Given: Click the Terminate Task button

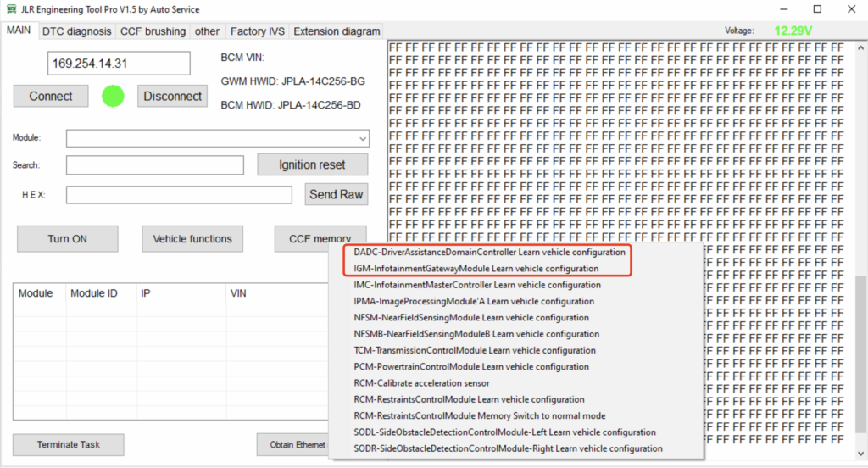Looking at the screenshot, I should [69, 444].
